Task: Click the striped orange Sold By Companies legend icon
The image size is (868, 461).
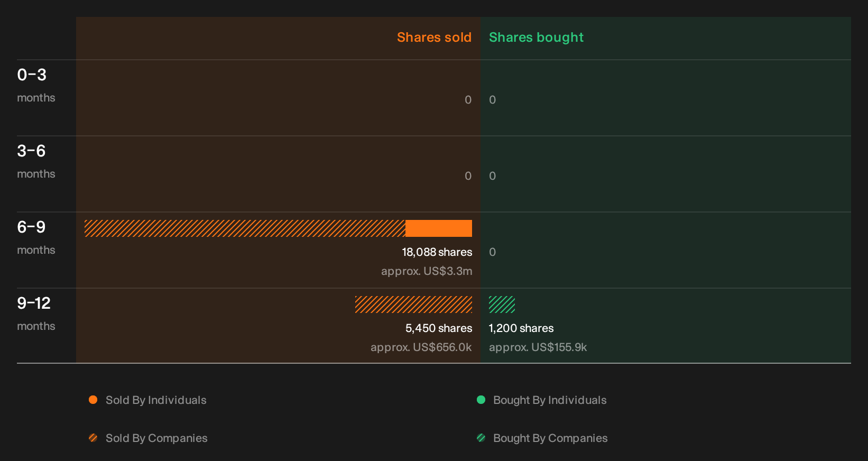Action: pos(93,438)
